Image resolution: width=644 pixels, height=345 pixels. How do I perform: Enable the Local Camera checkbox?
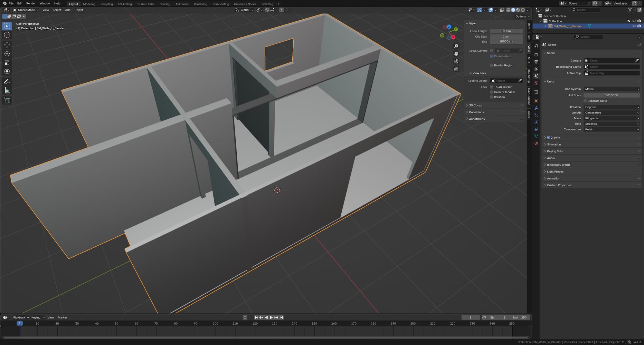pos(491,51)
